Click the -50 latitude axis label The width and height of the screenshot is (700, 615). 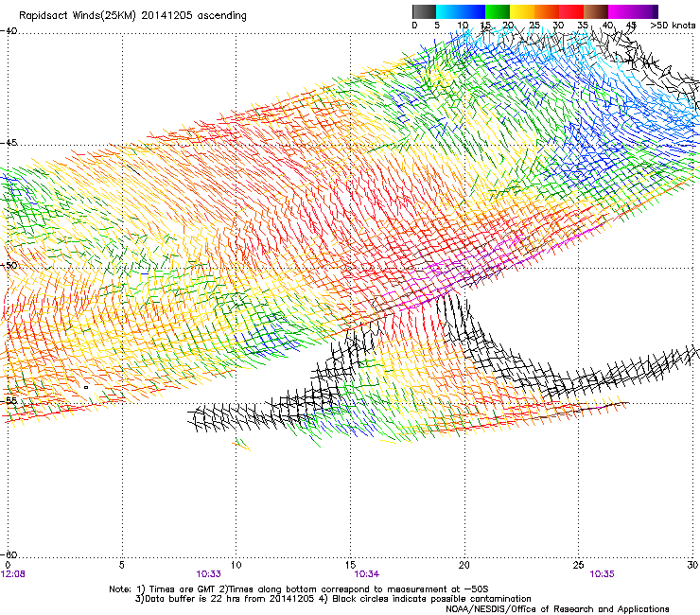tap(9, 266)
